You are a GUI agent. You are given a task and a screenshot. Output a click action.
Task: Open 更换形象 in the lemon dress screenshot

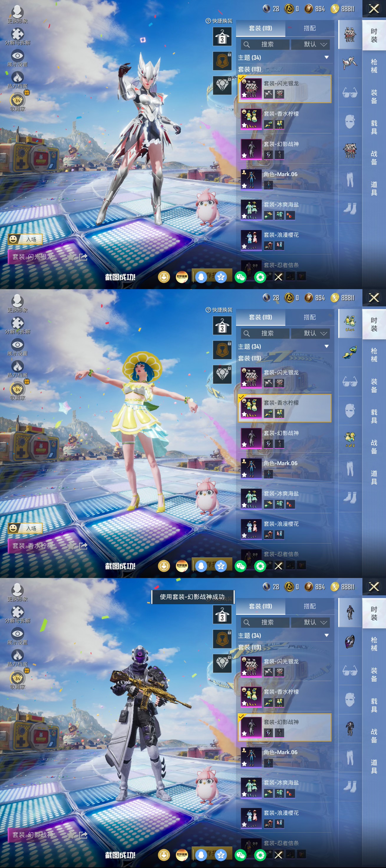coord(17,304)
